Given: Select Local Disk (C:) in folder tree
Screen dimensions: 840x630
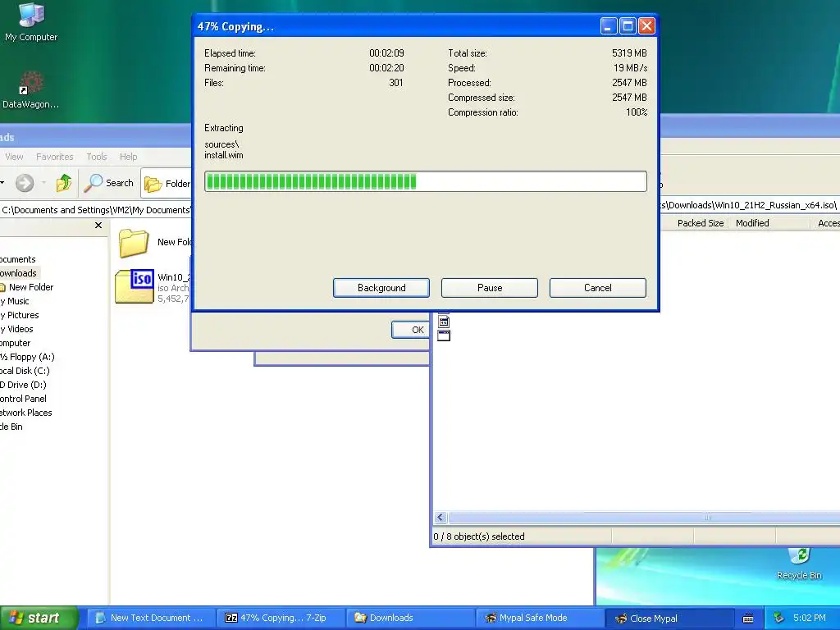Looking at the screenshot, I should point(25,371).
